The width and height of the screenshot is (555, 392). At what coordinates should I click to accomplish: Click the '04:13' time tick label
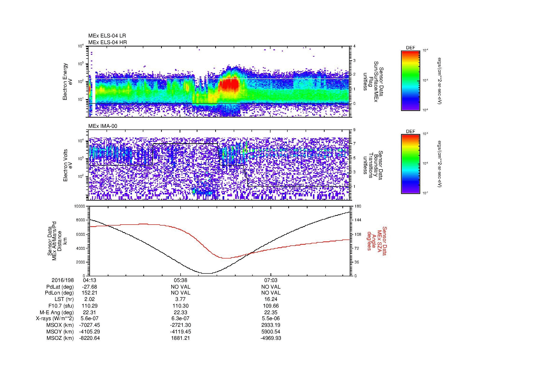[x=89, y=280]
